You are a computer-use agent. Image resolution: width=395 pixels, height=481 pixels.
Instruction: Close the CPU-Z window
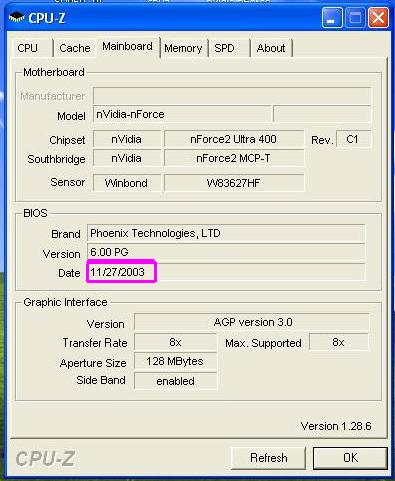378,17
